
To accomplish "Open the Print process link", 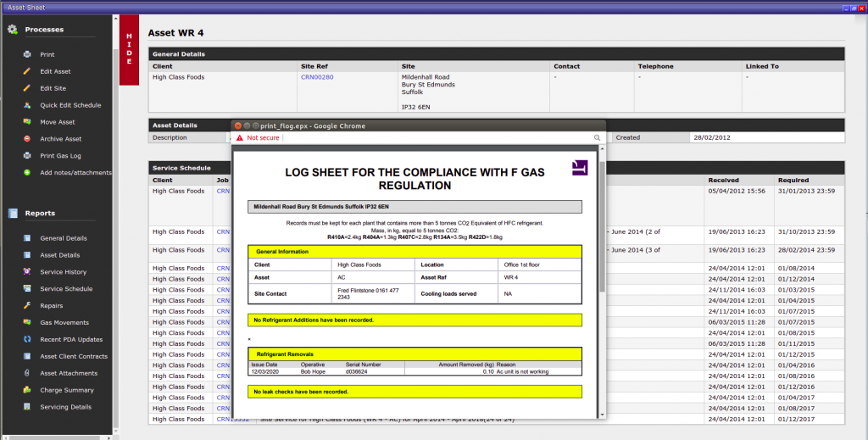I will [x=47, y=55].
